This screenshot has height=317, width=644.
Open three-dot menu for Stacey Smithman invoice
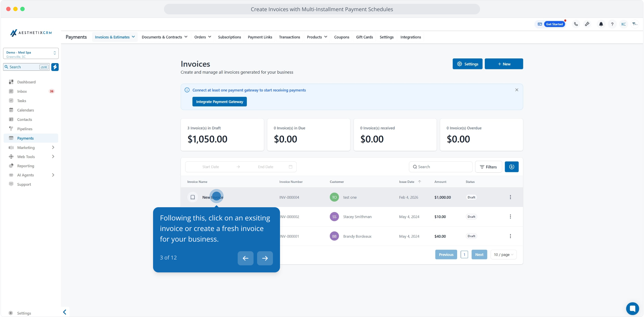(x=510, y=217)
